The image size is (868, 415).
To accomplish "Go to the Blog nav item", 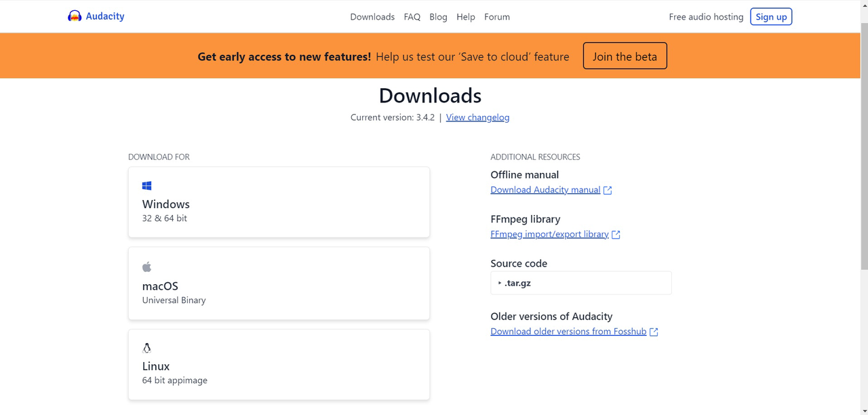I will click(x=438, y=17).
